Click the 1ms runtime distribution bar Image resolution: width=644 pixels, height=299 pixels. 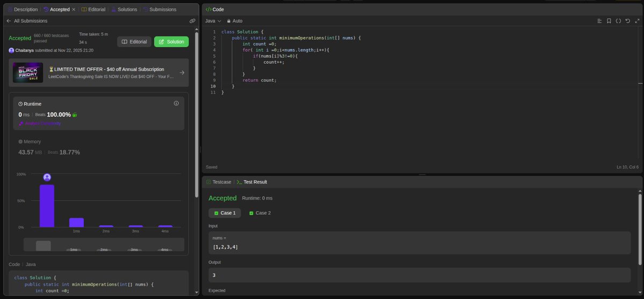[76, 223]
